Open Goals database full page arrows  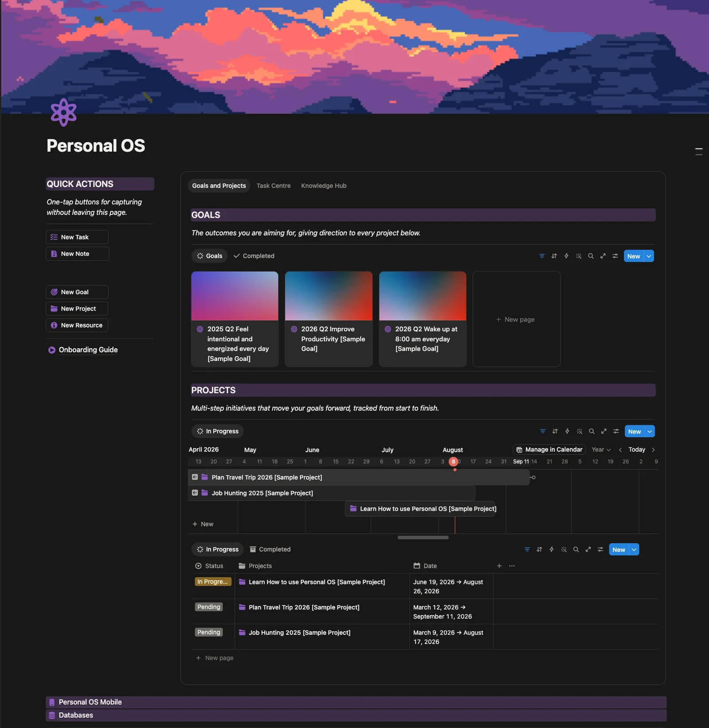click(x=603, y=256)
